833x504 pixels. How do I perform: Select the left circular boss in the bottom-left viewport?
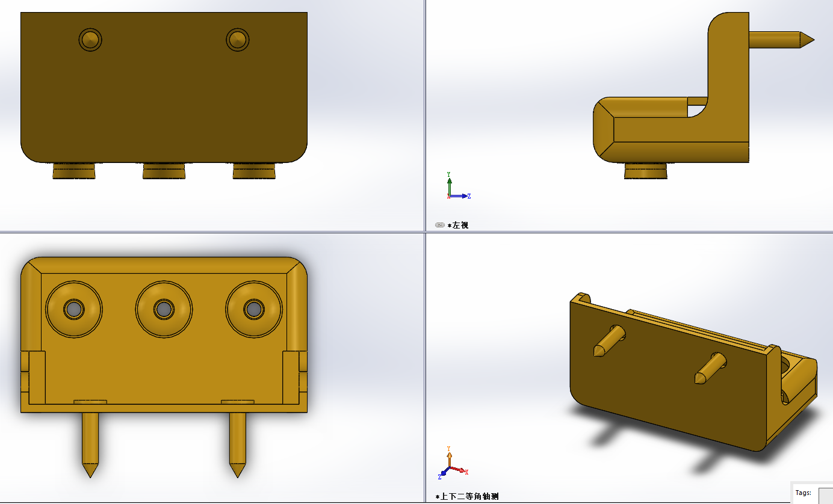[74, 309]
